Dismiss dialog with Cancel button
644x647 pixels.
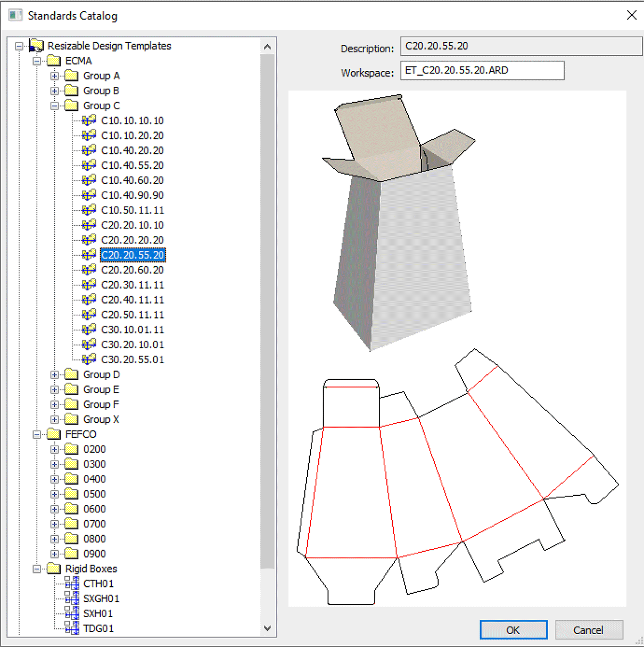(x=589, y=630)
